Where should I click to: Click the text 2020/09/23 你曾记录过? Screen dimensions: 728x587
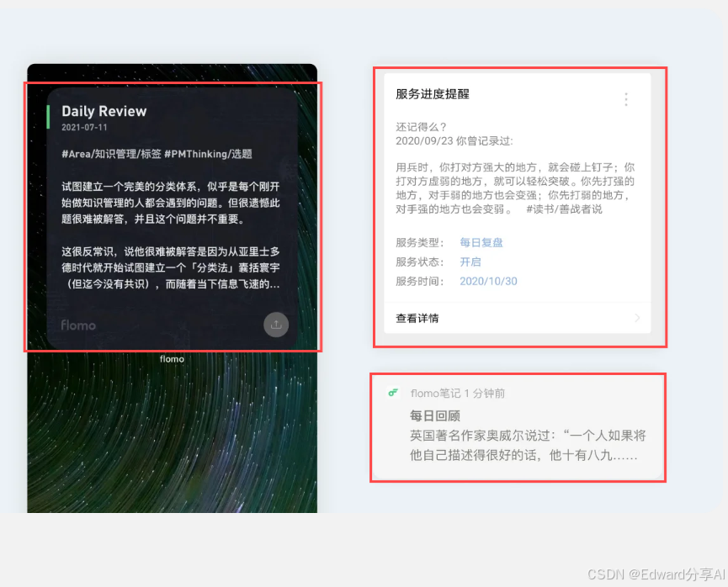coord(454,141)
